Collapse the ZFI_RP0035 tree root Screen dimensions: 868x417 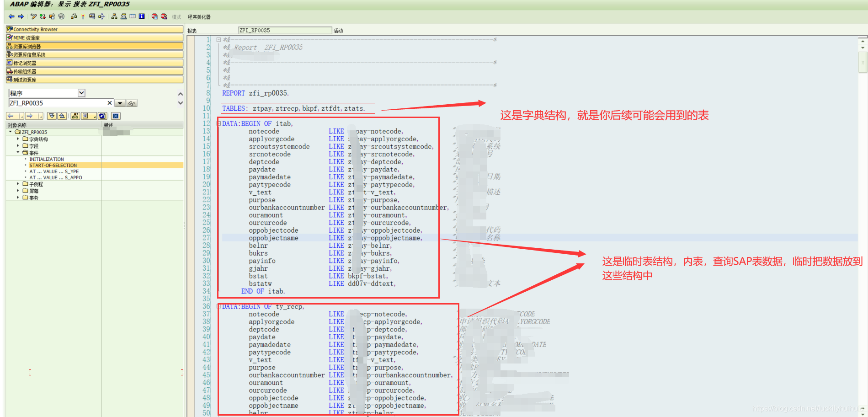coord(11,132)
